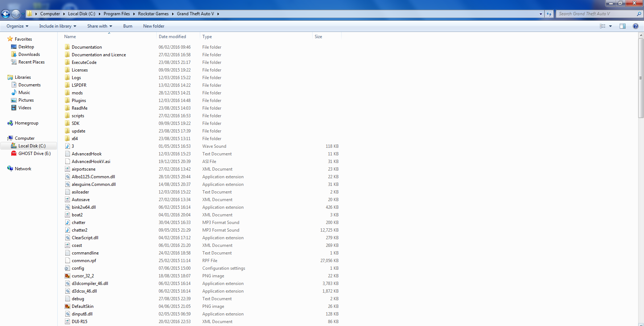Click the Music library icon

point(14,92)
